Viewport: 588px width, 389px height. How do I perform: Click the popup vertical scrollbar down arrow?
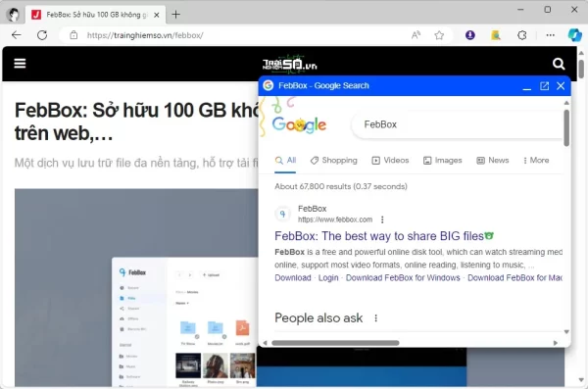tap(566, 331)
